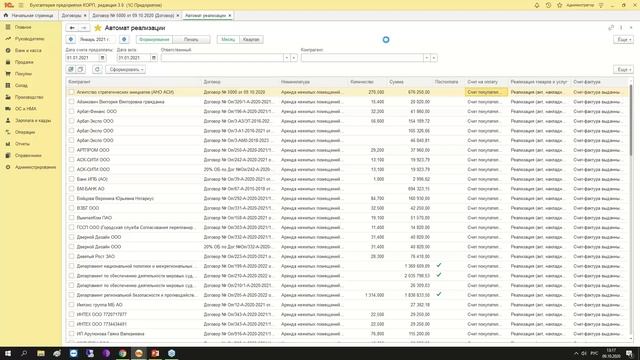Switch to Договор № 5000 tab
640x360 pixels.
tap(133, 16)
